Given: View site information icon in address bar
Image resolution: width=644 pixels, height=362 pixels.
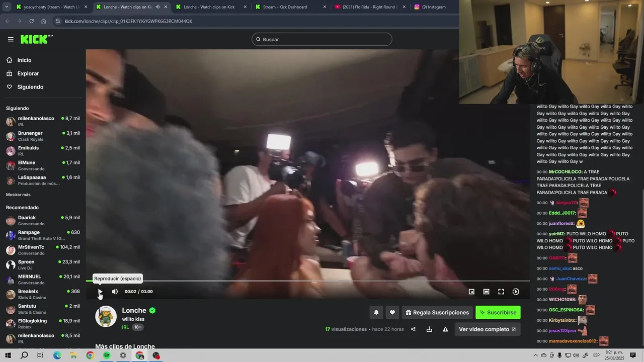Looking at the screenshot, I should point(58,21).
